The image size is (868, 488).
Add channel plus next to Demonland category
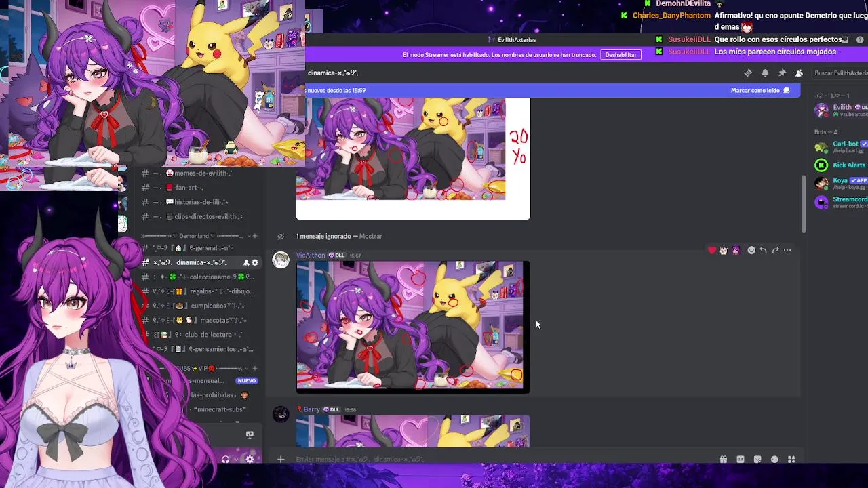coord(254,236)
